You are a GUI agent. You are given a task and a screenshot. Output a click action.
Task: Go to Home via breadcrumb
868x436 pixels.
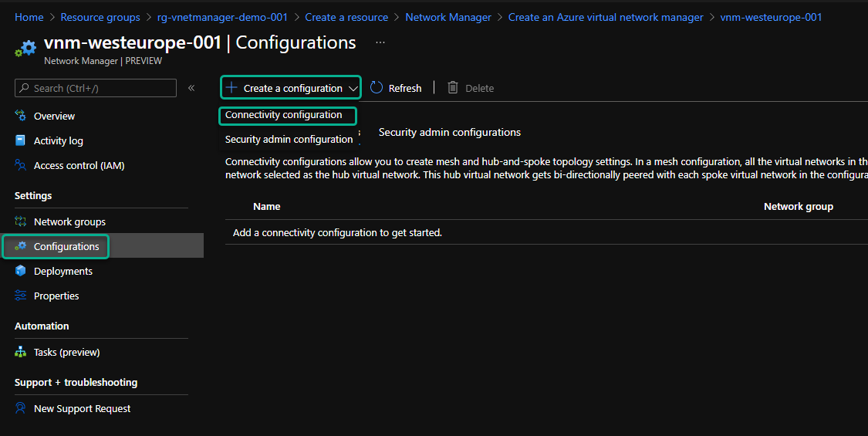click(29, 17)
